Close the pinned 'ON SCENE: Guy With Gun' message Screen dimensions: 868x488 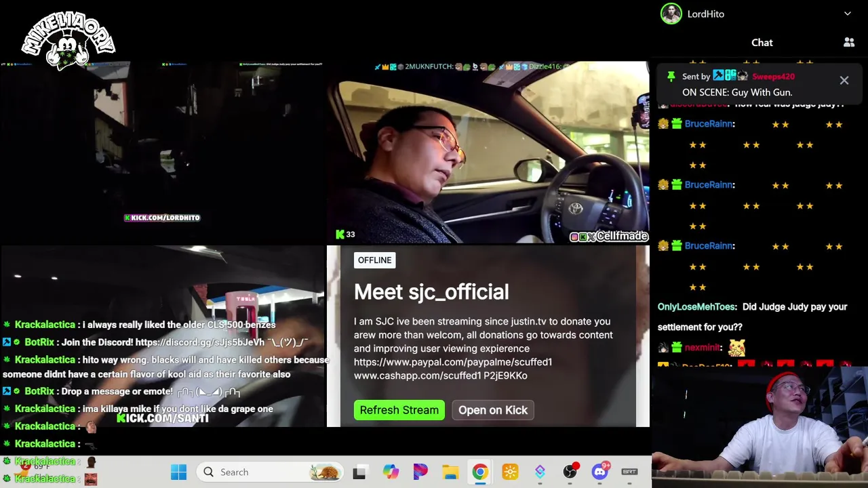(844, 81)
